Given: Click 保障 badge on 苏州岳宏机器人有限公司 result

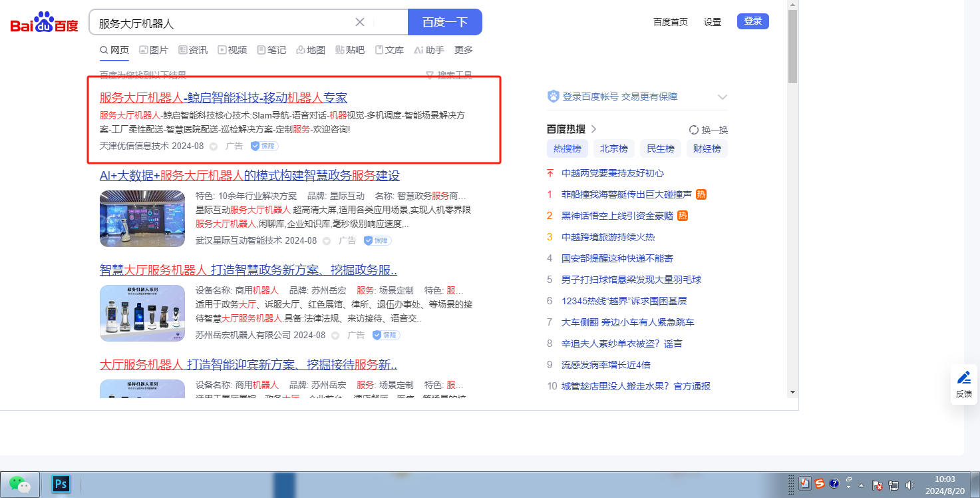Looking at the screenshot, I should click(386, 335).
